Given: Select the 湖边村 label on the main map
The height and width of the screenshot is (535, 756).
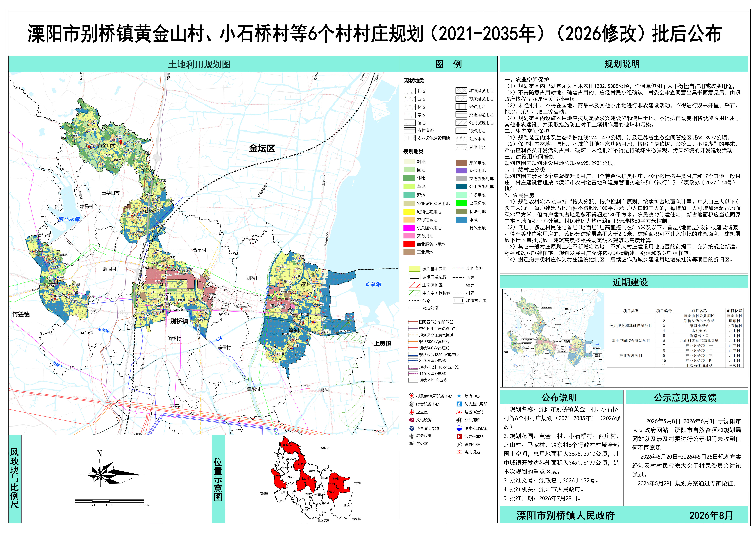Looking at the screenshot, I should [x=325, y=390].
